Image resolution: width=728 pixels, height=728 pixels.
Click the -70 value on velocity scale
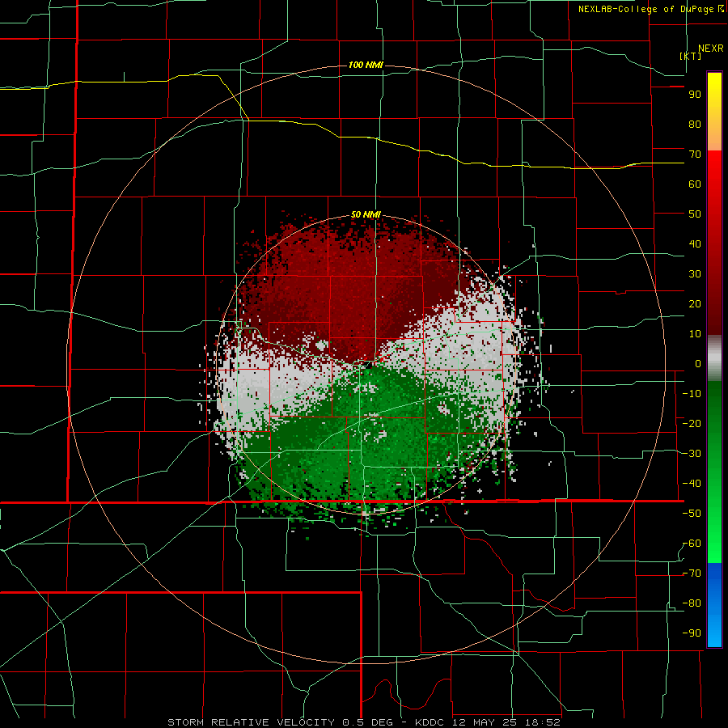coord(692,574)
